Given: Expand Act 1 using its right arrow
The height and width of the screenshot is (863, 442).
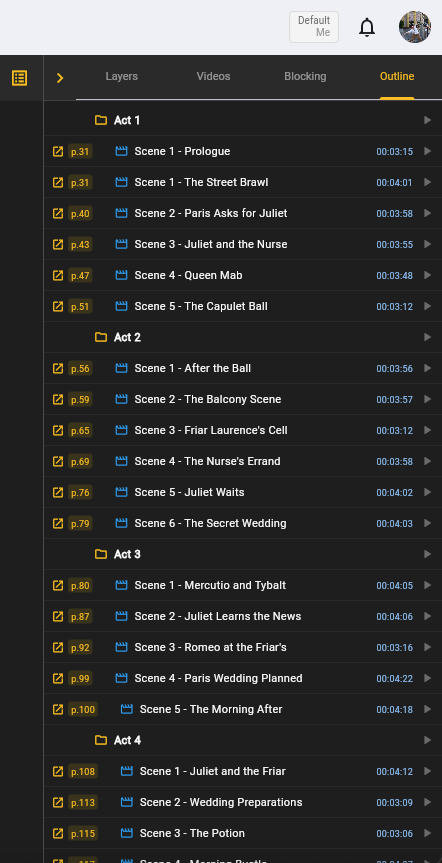Looking at the screenshot, I should click(427, 120).
